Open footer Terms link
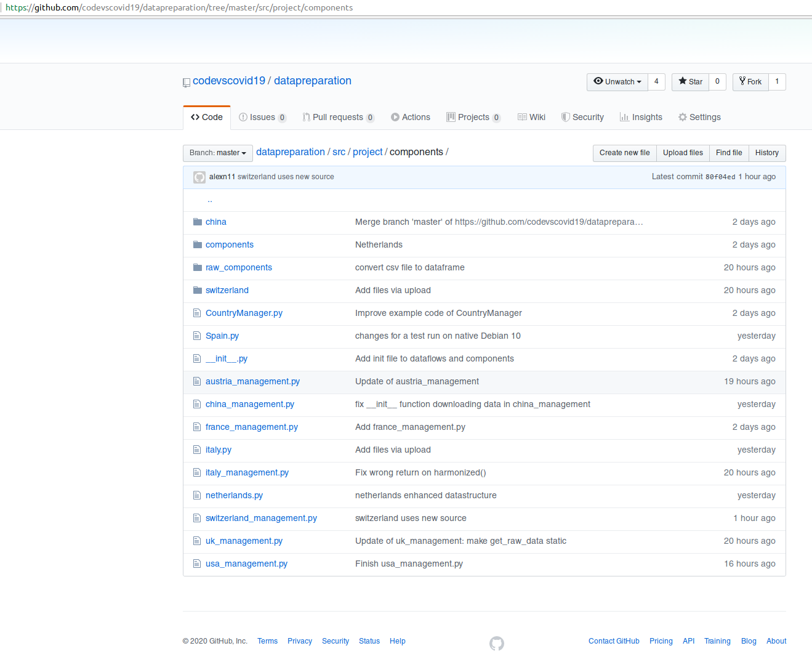This screenshot has height=667, width=812. [x=267, y=641]
